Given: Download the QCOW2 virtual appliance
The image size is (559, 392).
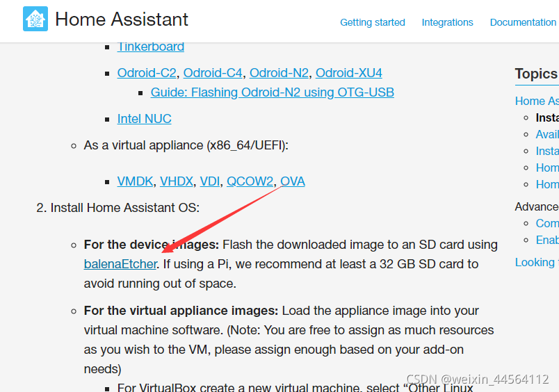Looking at the screenshot, I should tap(250, 181).
